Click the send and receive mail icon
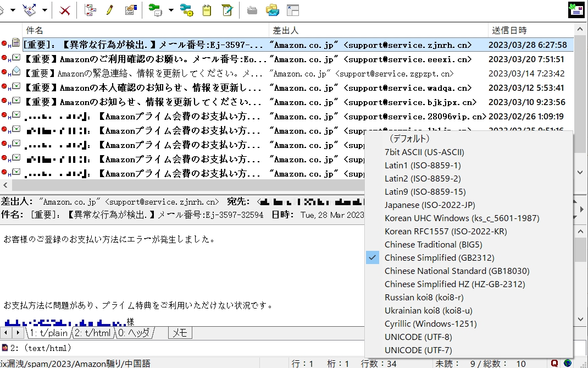This screenshot has height=368, width=588. point(29,10)
